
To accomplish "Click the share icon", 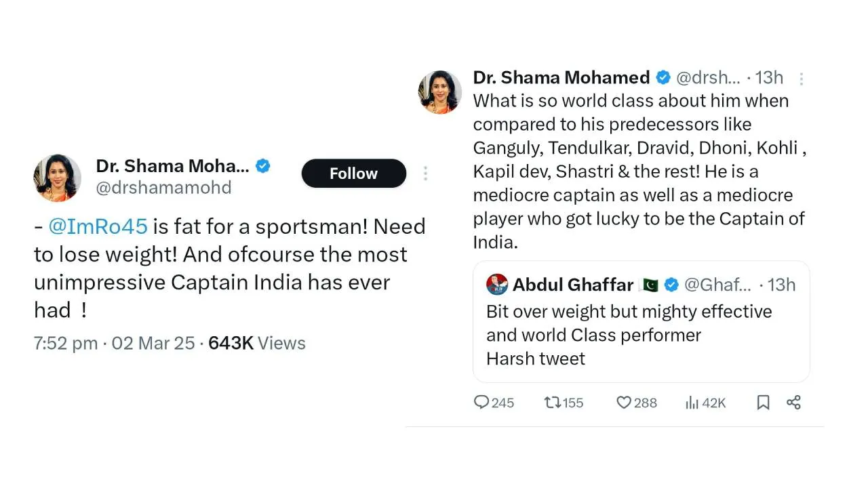I will pos(794,403).
